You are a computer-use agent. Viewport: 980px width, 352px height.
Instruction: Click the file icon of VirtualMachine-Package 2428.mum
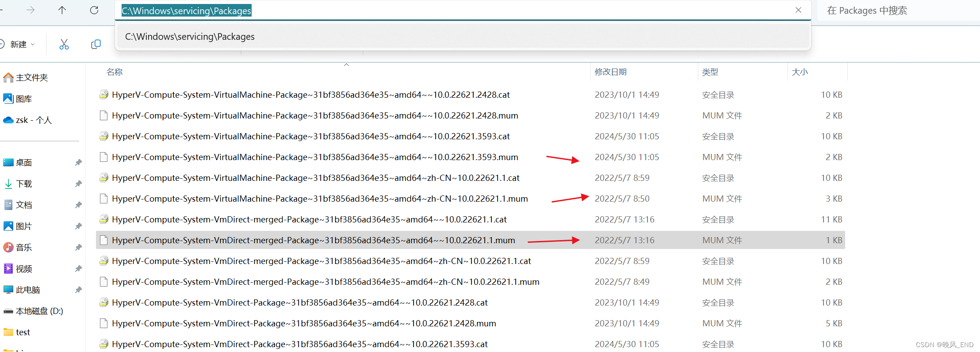[104, 115]
